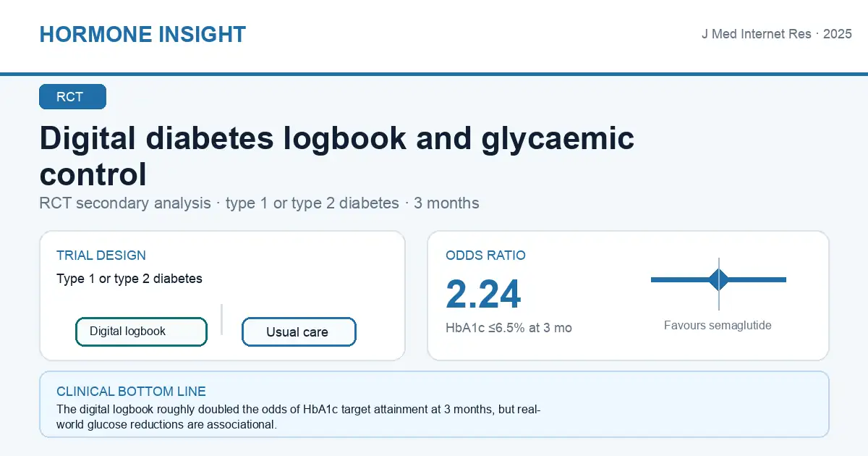Click the vertical divider between trial arms

(x=221, y=319)
